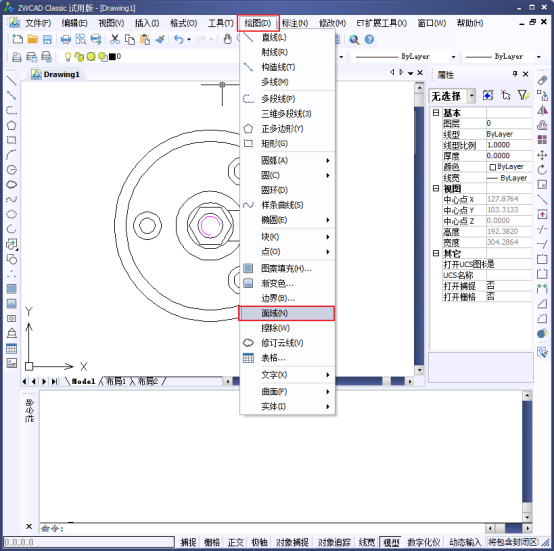
Task: Choose 图案填充(H)... from the draw menu
Action: 287,269
